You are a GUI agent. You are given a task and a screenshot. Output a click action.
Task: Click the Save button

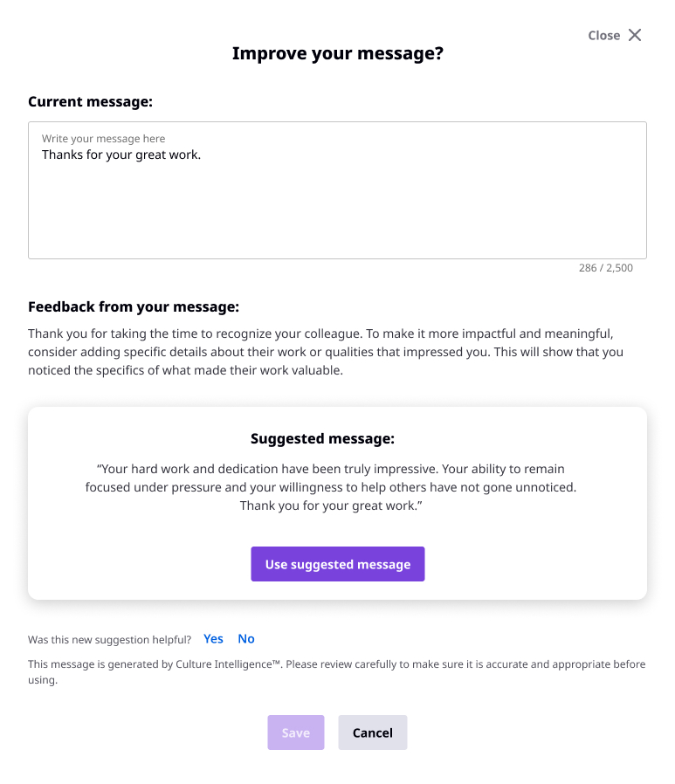coord(295,732)
